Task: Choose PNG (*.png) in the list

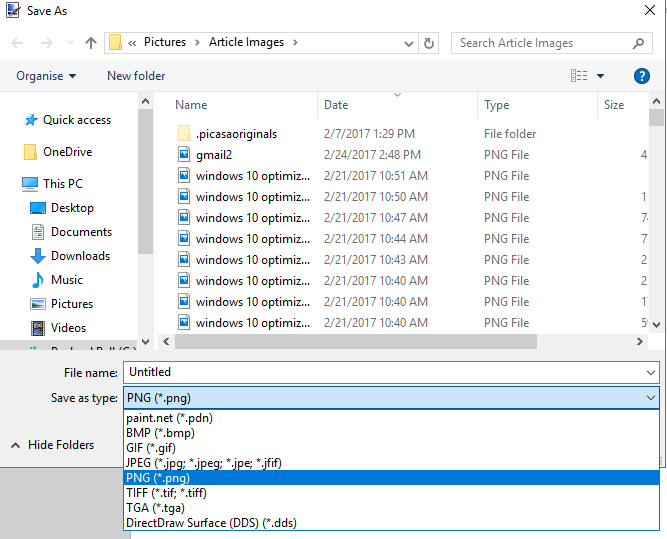Action: (x=391, y=478)
